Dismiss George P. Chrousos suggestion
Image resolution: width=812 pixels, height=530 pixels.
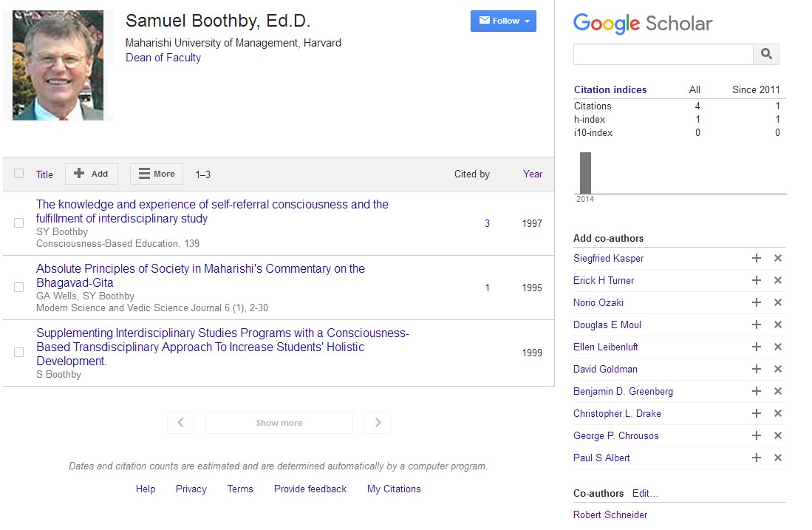click(x=777, y=435)
